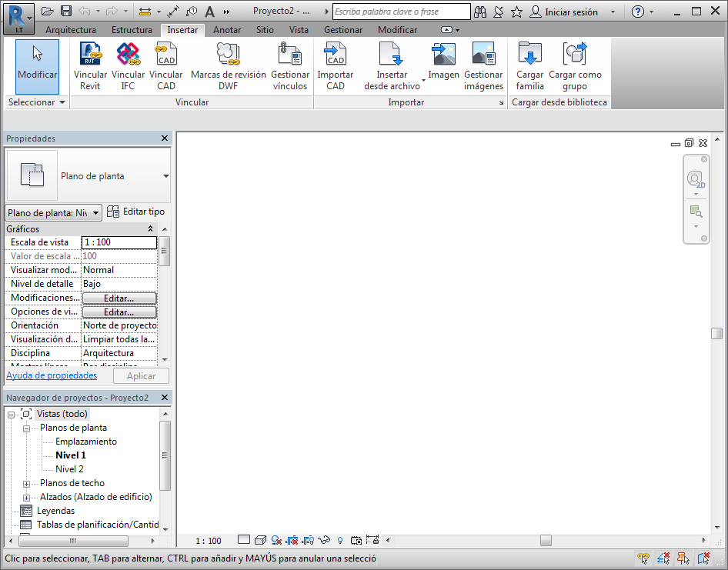This screenshot has height=570, width=728.
Task: Click the Modificar arrow tool
Action: (x=37, y=66)
